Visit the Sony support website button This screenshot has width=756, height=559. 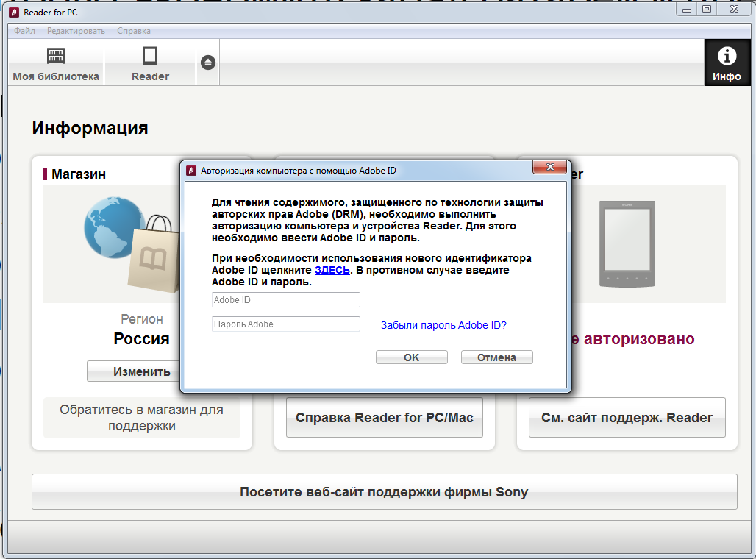tap(385, 492)
